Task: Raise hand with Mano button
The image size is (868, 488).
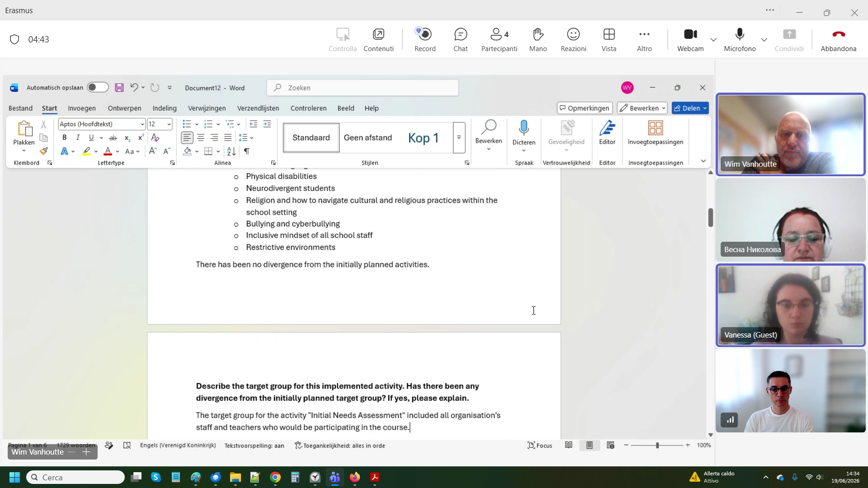Action: [538, 39]
